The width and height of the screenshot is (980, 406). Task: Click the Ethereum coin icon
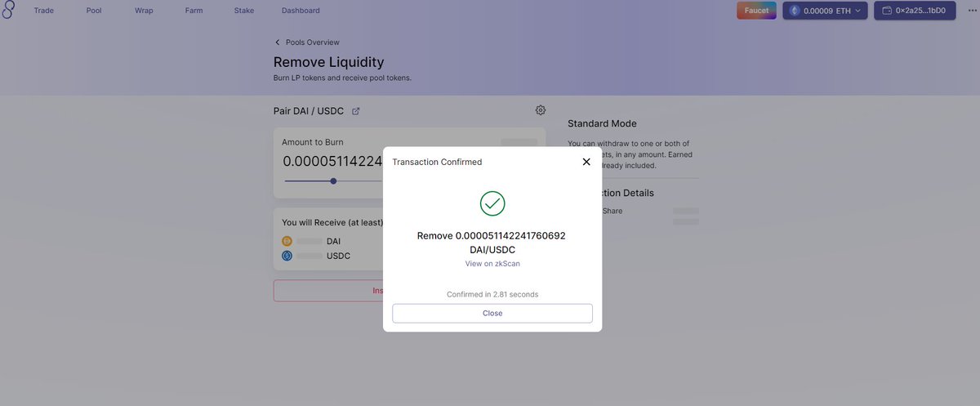tap(795, 11)
